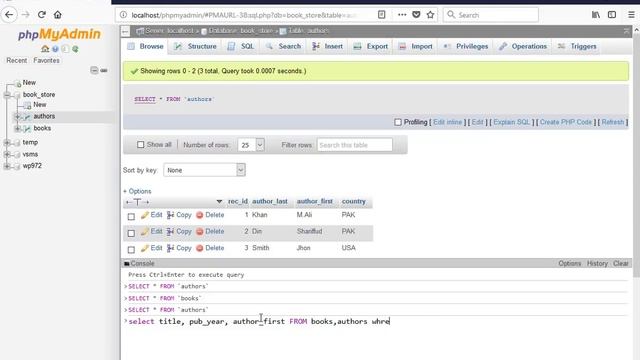Open the Firefox hamburger menu
Image resolution: width=640 pixels, height=360 pixels.
(x=631, y=15)
